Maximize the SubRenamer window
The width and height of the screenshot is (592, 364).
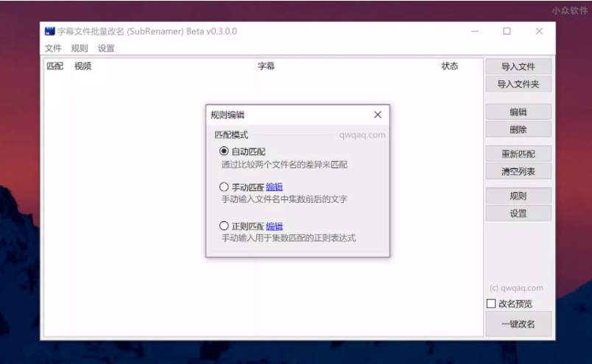[507, 32]
